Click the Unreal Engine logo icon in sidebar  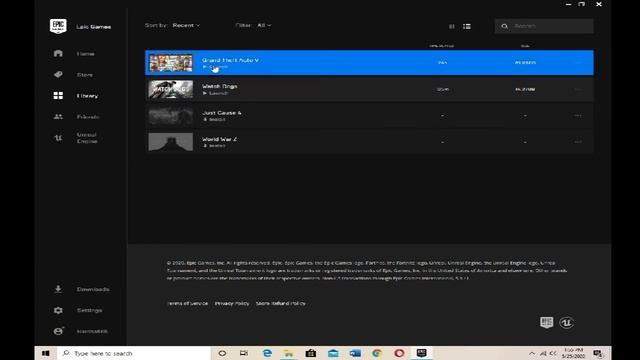click(x=58, y=138)
